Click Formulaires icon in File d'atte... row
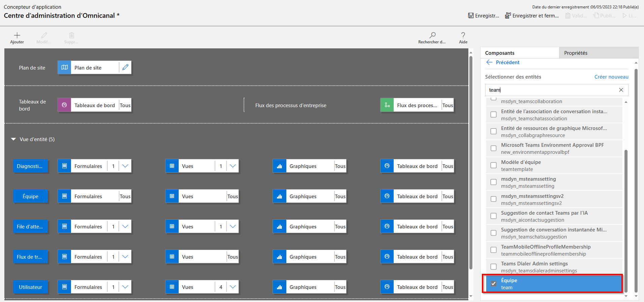Viewport: 644px width, 302px height. click(x=65, y=226)
